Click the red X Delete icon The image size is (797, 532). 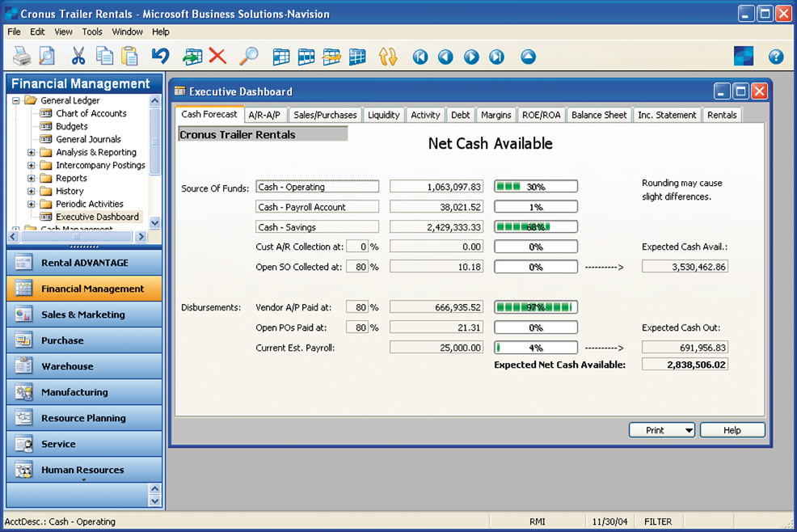pyautogui.click(x=217, y=56)
